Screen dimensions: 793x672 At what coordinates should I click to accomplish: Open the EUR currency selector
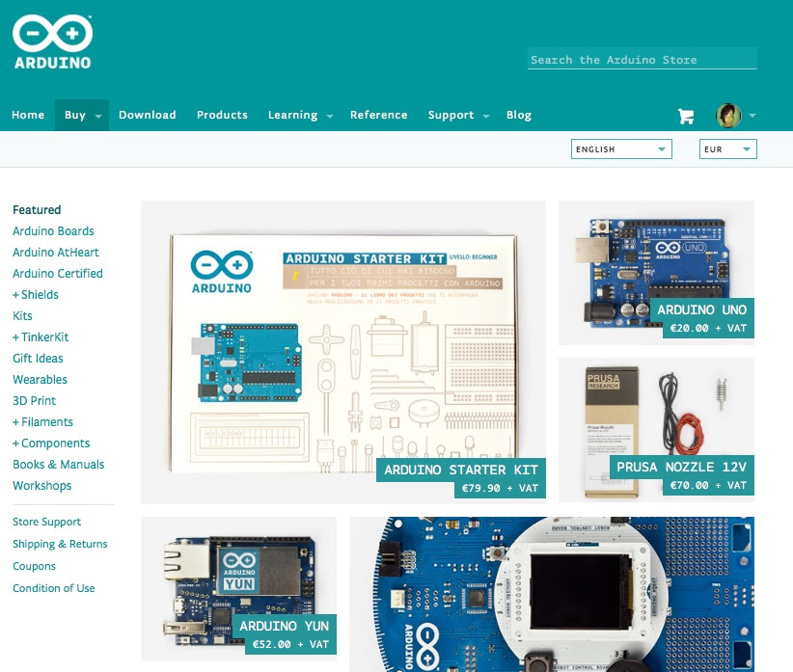coord(726,148)
